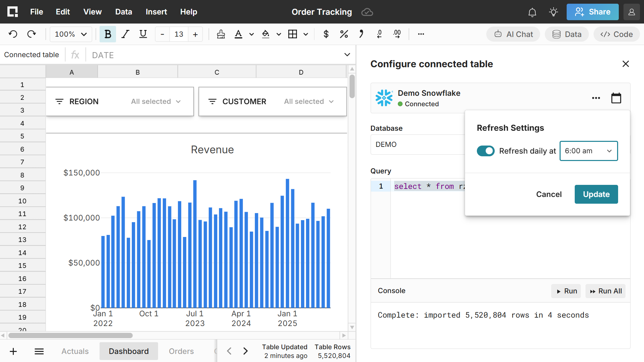Apply percent number format

[x=344, y=34]
